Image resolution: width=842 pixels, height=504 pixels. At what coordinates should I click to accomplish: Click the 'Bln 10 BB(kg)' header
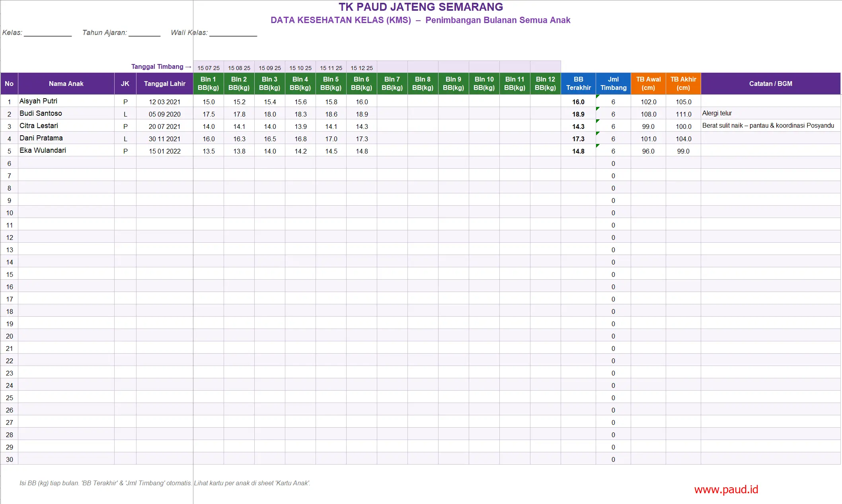[x=484, y=84]
